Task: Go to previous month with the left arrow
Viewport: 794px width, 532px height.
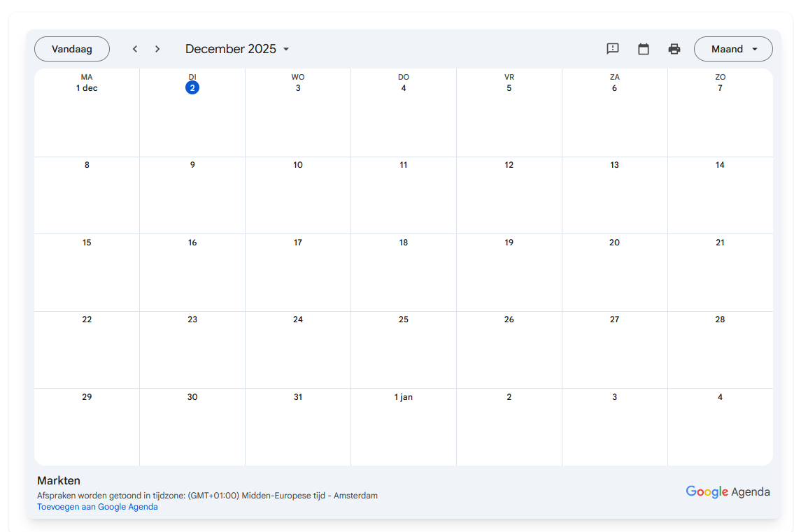Action: tap(134, 49)
